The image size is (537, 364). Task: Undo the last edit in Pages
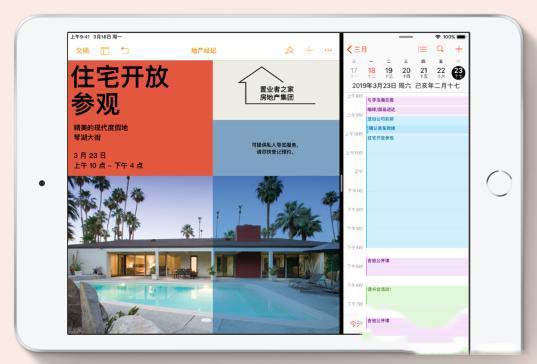(125, 51)
